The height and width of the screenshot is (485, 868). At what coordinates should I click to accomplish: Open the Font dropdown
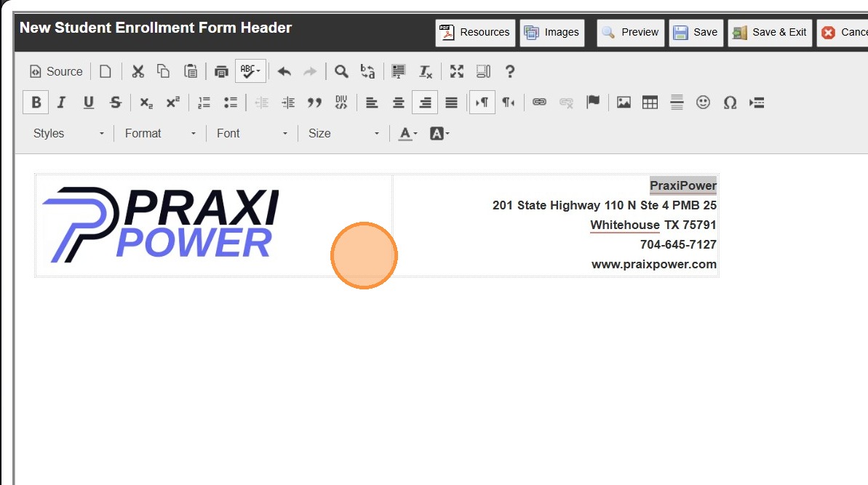coord(252,133)
